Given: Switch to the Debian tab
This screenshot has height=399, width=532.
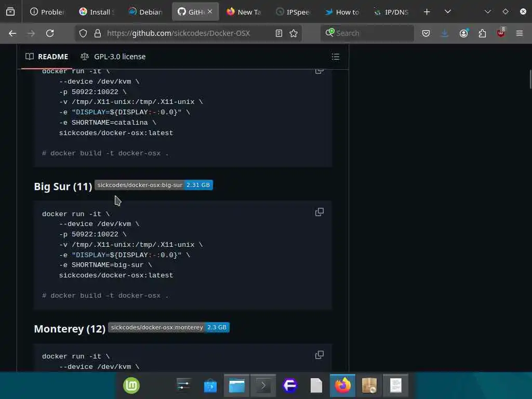Looking at the screenshot, I should (145, 12).
